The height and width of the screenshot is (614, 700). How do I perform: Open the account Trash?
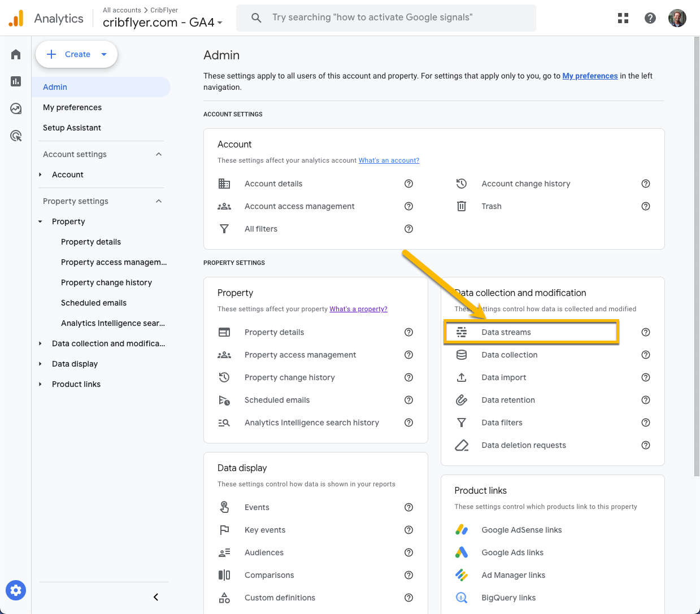(x=492, y=206)
